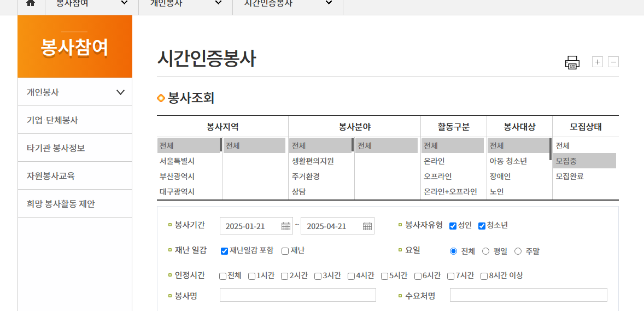Focus the 수요처명 text input
The width and height of the screenshot is (644, 311).
(529, 295)
